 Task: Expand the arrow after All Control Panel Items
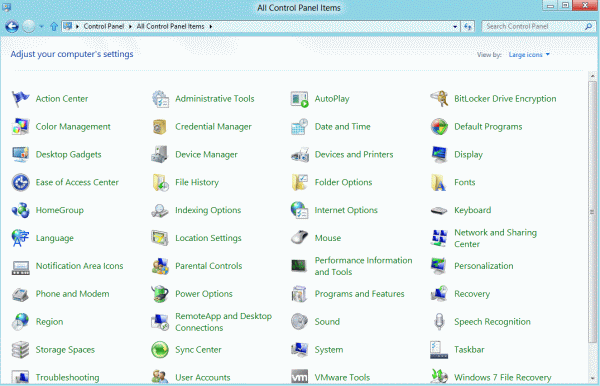click(210, 26)
